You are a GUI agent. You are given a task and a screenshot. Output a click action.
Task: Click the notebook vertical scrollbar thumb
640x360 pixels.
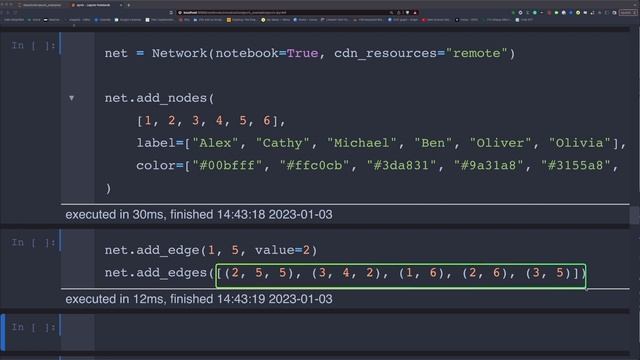[634, 216]
